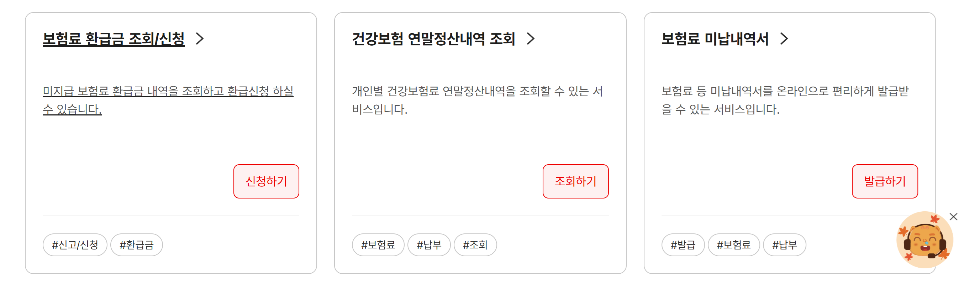Viewport: 980px width, 294px height.
Task: Select the #발급 tag
Action: pyautogui.click(x=683, y=245)
